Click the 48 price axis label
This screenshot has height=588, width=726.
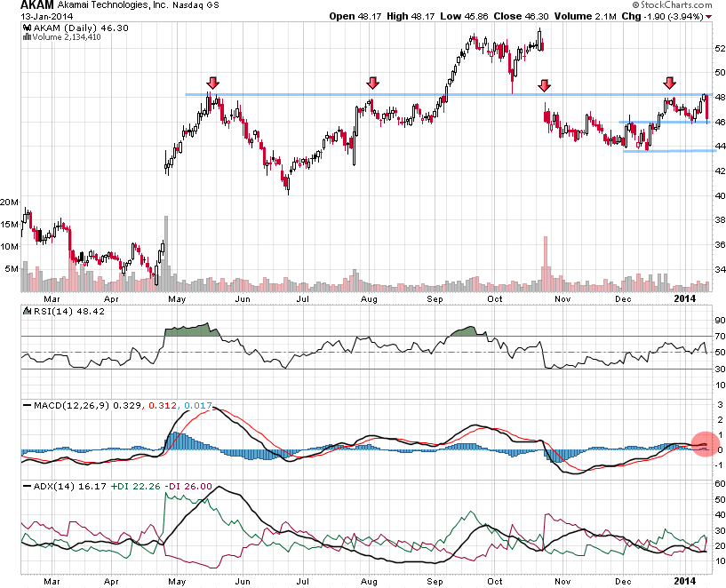720,97
